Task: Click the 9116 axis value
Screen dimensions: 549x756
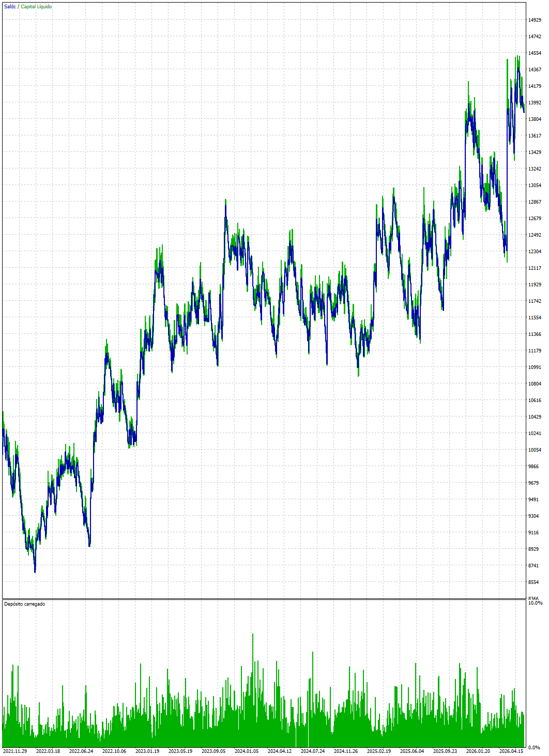Action: pos(533,533)
